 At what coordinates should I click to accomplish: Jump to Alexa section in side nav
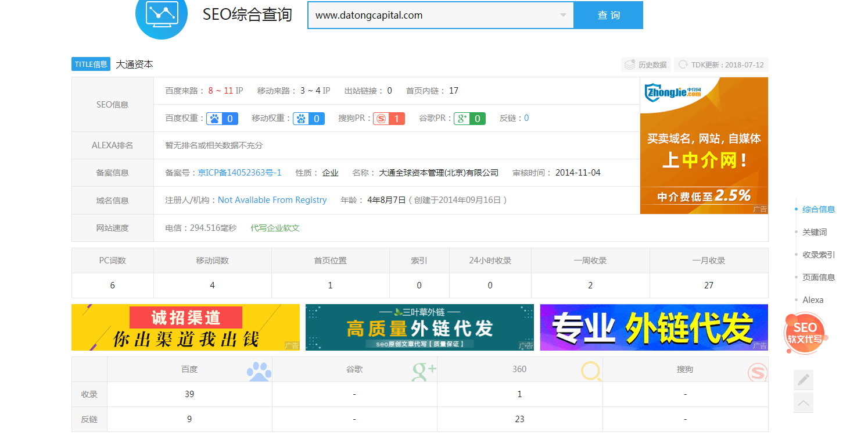point(813,300)
